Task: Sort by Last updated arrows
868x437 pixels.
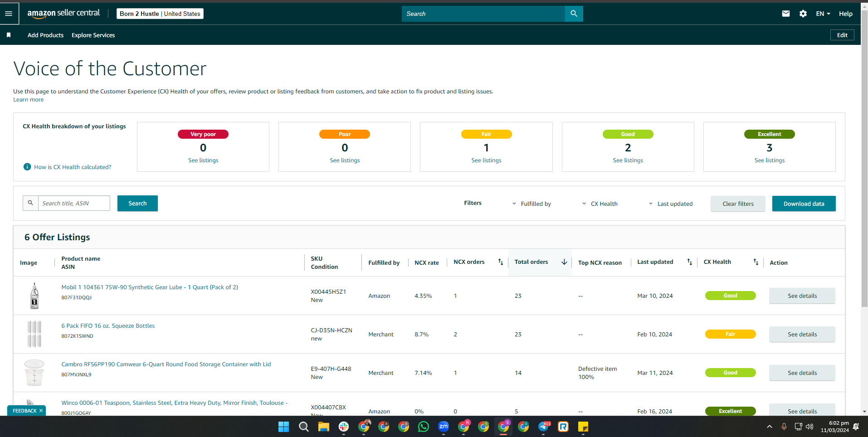Action: tap(689, 262)
